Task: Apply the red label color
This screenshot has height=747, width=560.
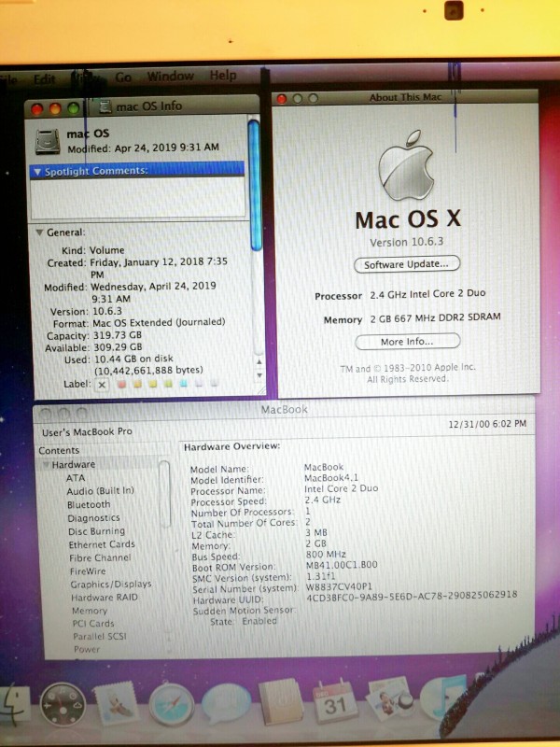Action: (121, 384)
